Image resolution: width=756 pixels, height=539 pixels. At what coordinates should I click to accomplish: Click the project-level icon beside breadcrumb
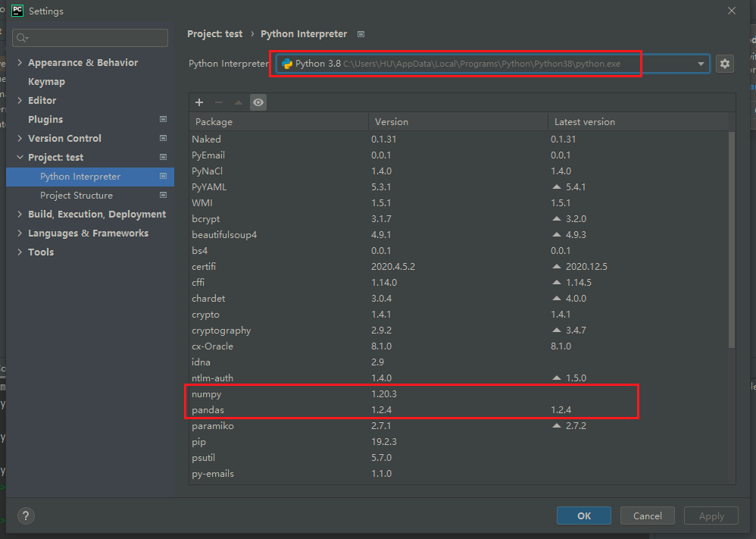[361, 34]
